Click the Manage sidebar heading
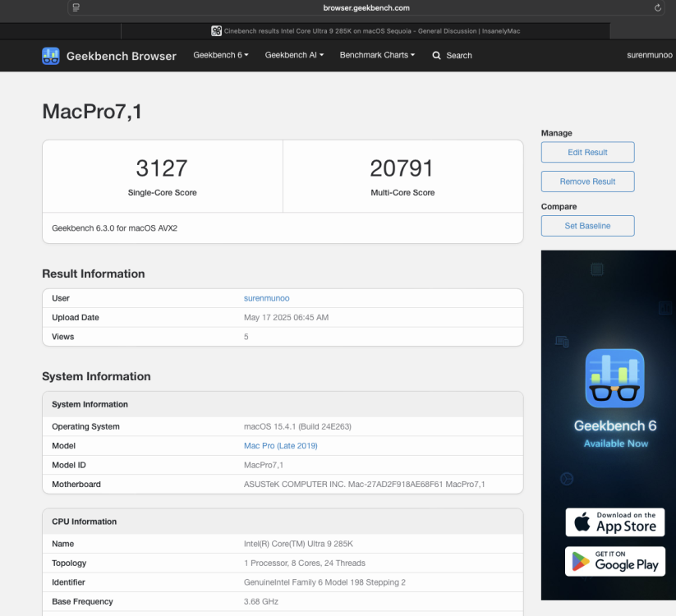Screen dimensions: 676x616 [x=557, y=133]
